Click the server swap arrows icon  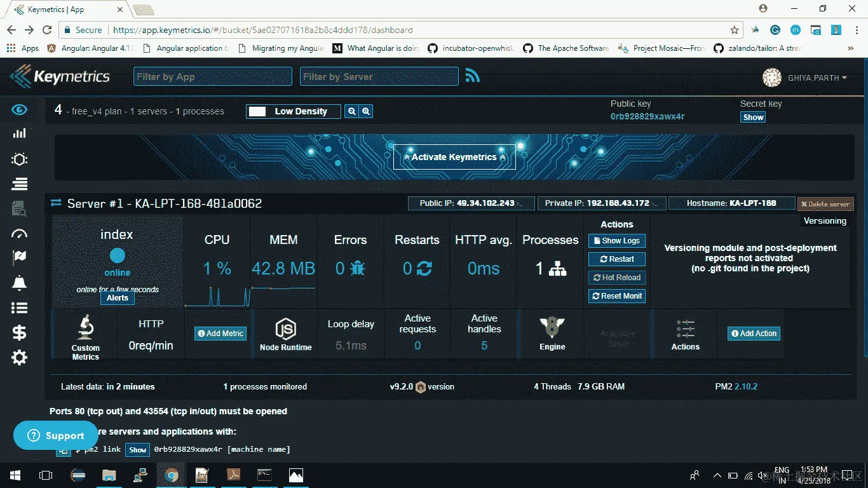(56, 203)
